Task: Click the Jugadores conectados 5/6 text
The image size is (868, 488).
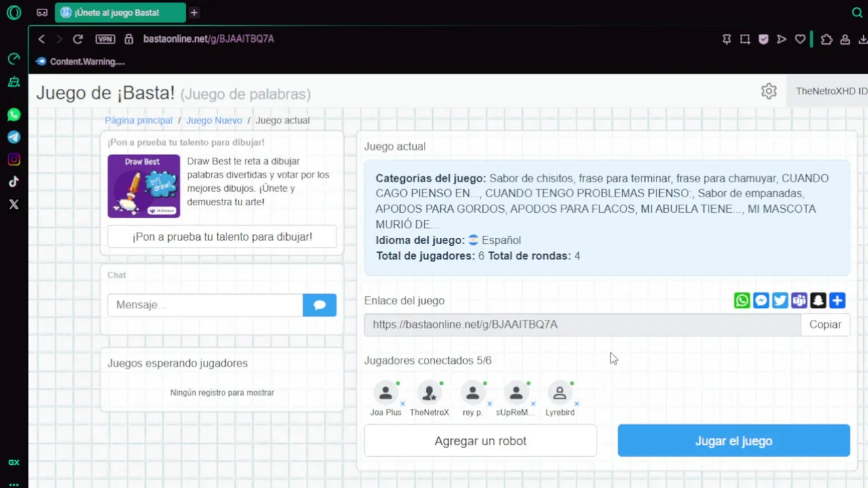Action: click(x=428, y=361)
